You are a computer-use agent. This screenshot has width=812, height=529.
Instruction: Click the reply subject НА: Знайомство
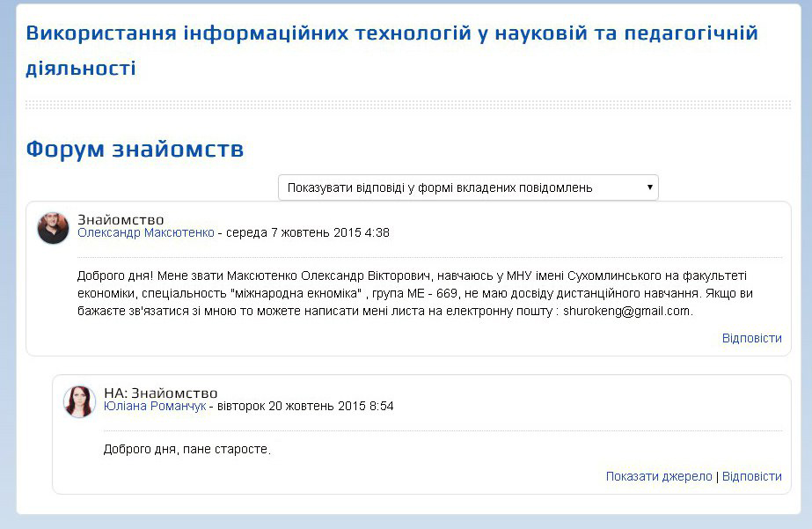coord(160,393)
